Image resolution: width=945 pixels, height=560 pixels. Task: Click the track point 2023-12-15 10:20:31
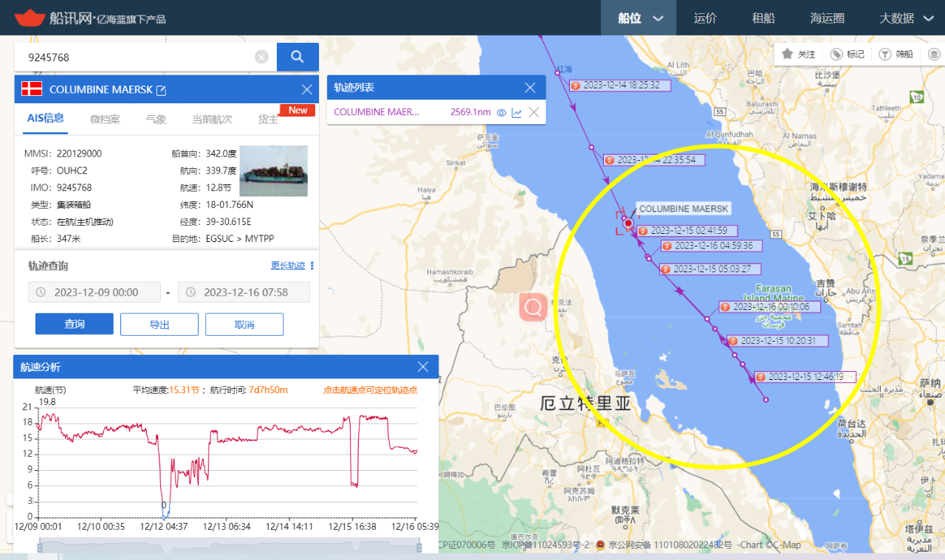pos(777,341)
